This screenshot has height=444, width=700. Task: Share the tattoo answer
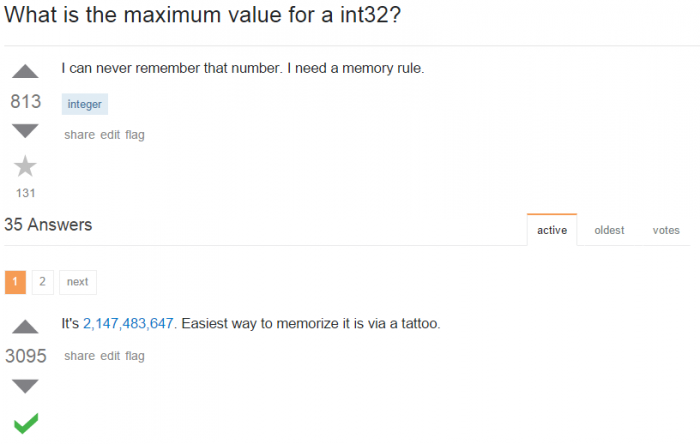(79, 356)
